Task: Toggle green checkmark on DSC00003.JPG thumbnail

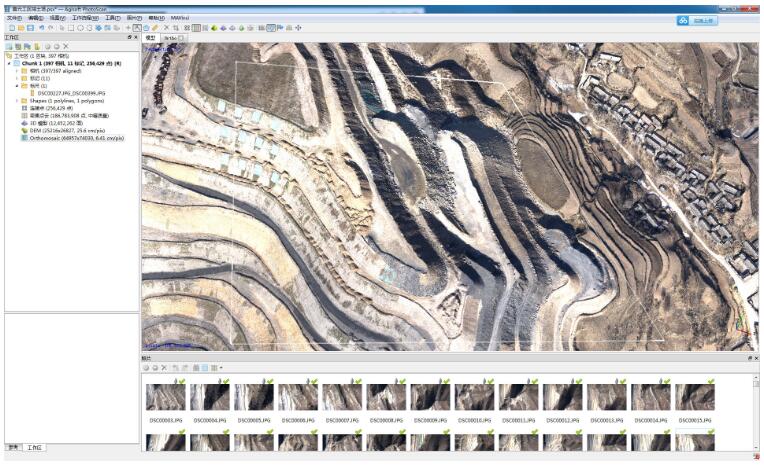Action: pyautogui.click(x=181, y=381)
